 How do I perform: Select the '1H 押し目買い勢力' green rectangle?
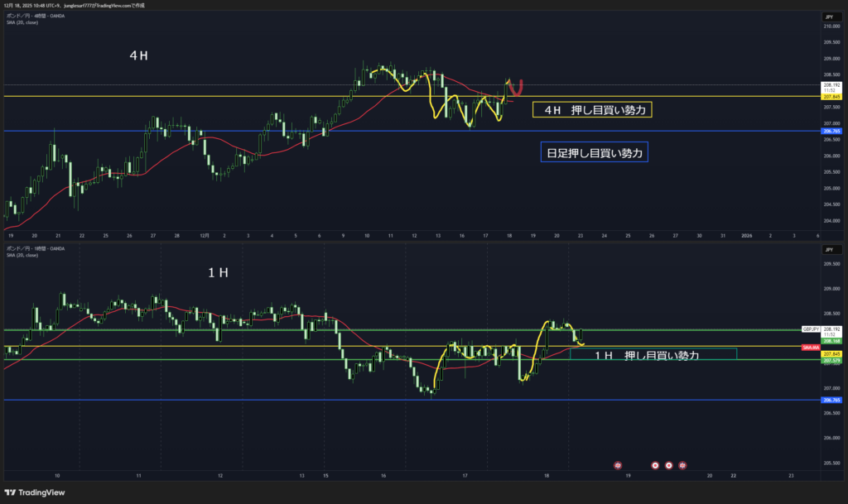[x=652, y=354]
